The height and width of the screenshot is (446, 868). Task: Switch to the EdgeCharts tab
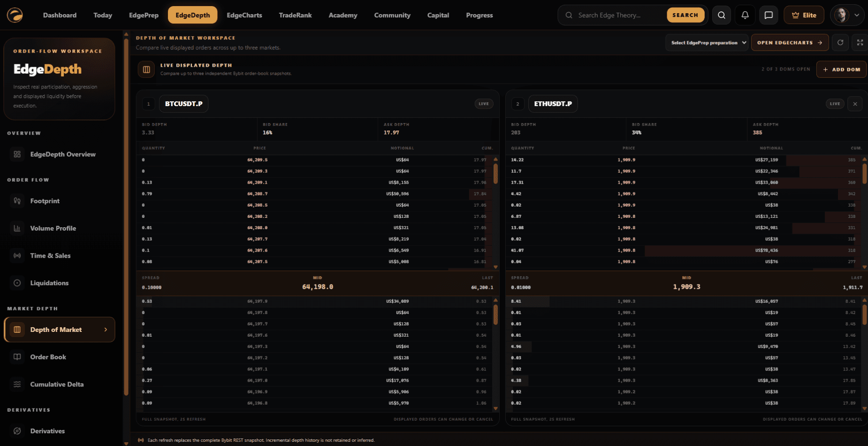tap(244, 15)
